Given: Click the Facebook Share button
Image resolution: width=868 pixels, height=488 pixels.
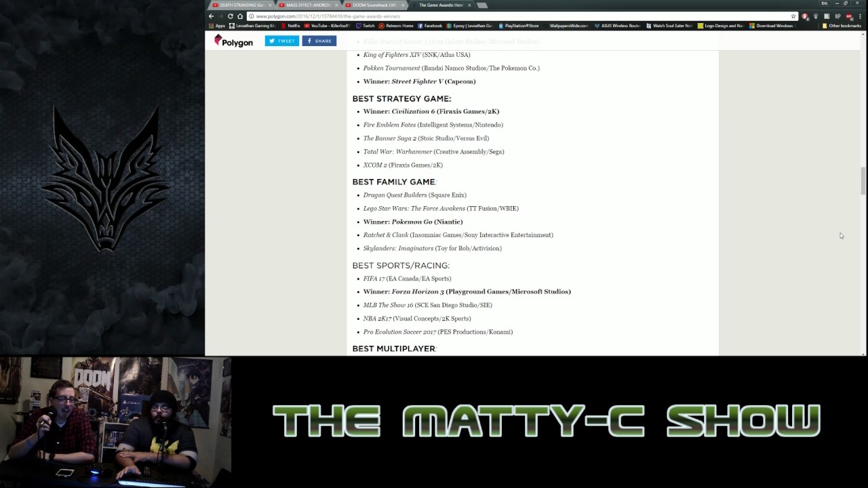Looking at the screenshot, I should tap(319, 41).
